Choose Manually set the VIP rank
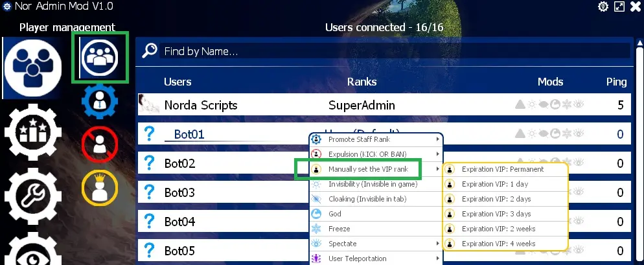Screen dimensions: 644x265 376,169
